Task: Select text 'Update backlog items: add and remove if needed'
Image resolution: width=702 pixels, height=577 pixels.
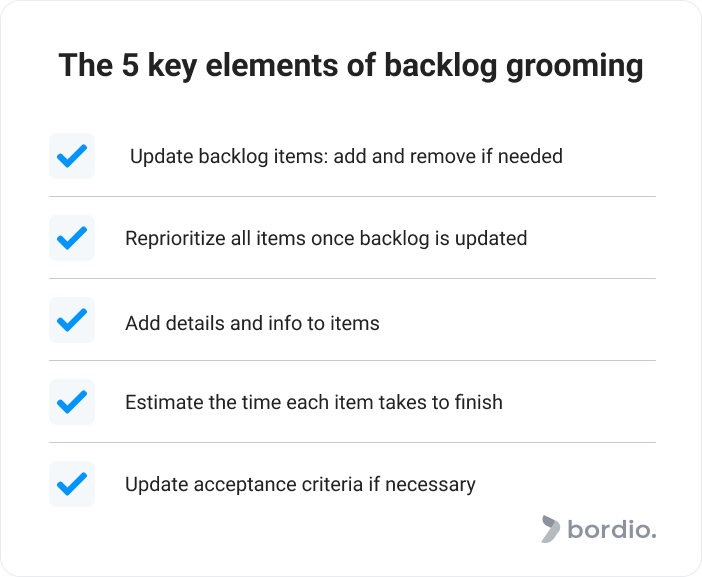Action: (x=346, y=156)
